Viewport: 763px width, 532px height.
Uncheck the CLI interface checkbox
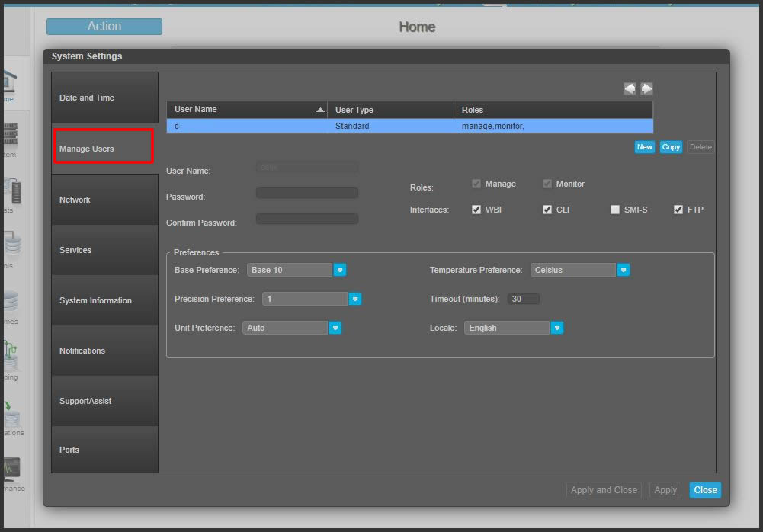coord(547,210)
